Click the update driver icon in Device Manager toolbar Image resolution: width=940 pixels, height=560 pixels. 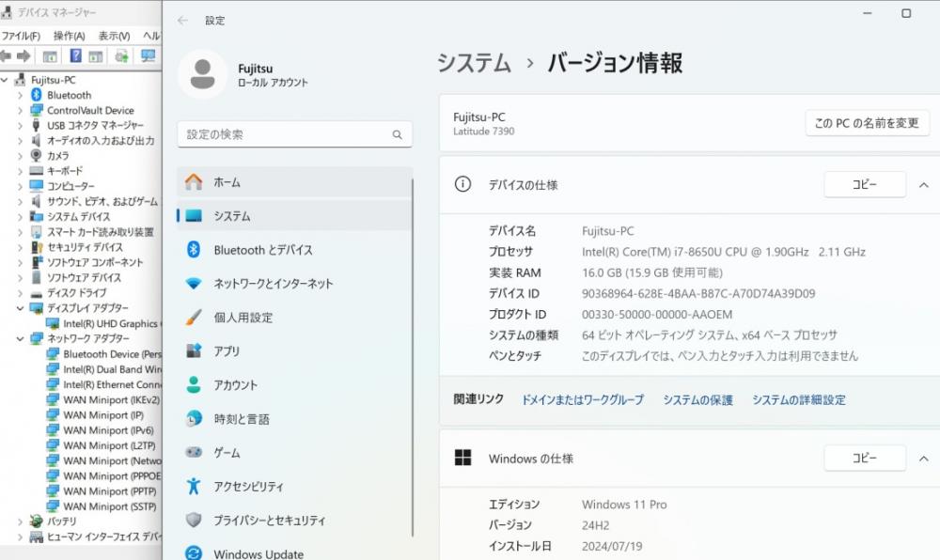(x=121, y=56)
